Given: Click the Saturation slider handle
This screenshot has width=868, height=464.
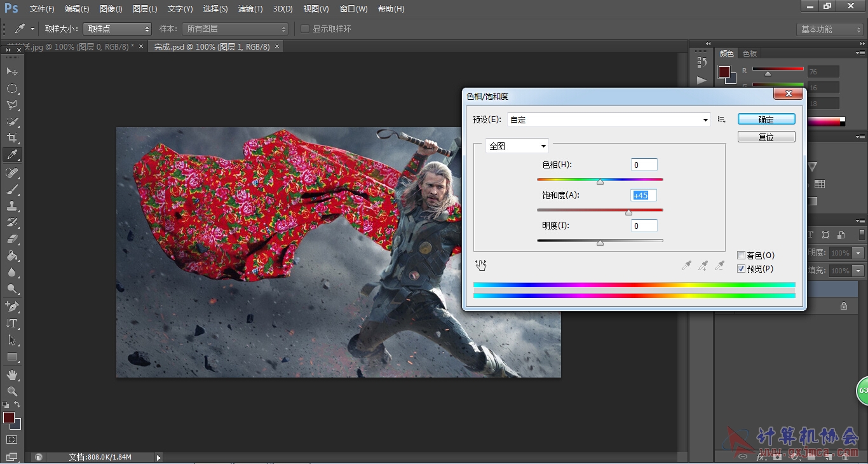Looking at the screenshot, I should tap(628, 212).
